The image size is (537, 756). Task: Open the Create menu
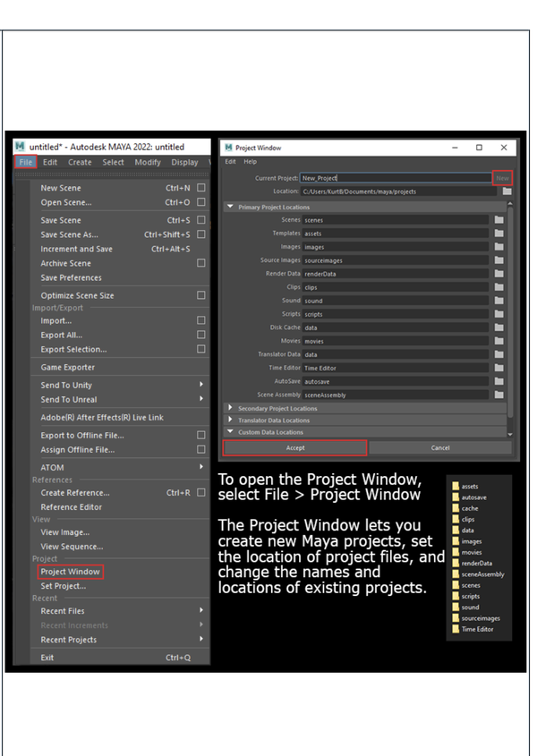pyautogui.click(x=80, y=163)
